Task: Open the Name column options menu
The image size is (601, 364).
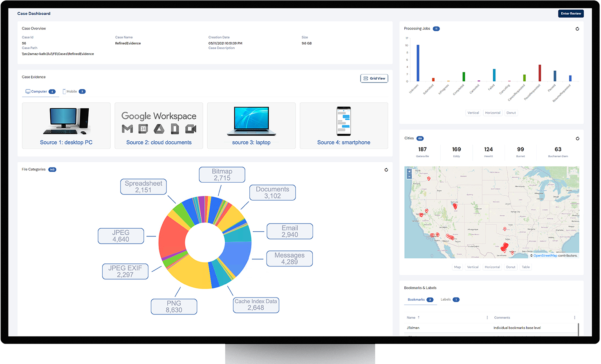Action: [x=487, y=317]
